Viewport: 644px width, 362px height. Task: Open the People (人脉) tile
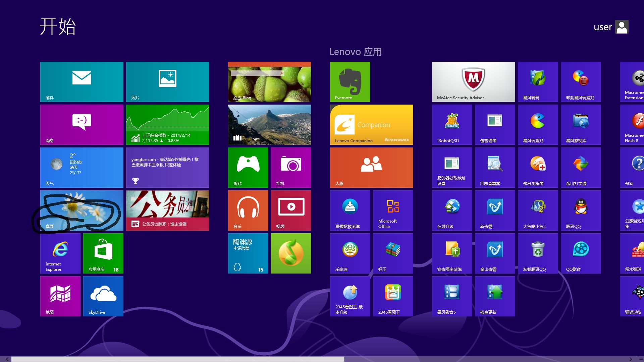(x=371, y=167)
